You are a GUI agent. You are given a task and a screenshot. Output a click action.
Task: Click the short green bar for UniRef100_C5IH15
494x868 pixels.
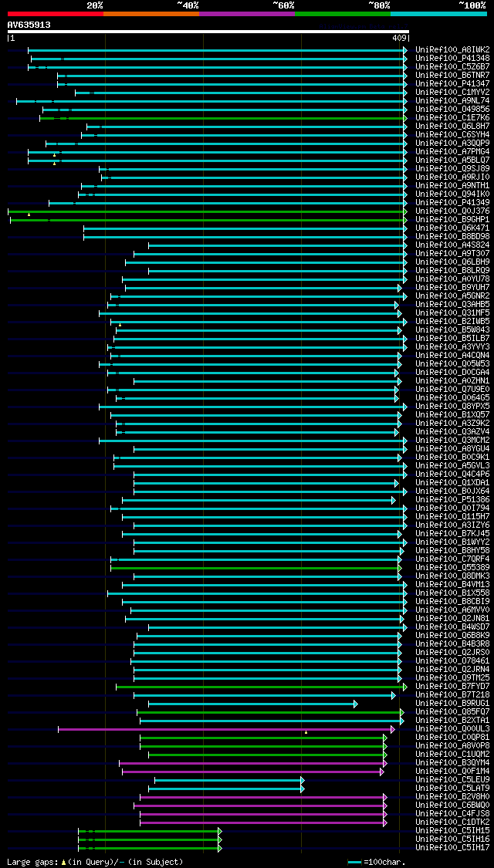[150, 831]
